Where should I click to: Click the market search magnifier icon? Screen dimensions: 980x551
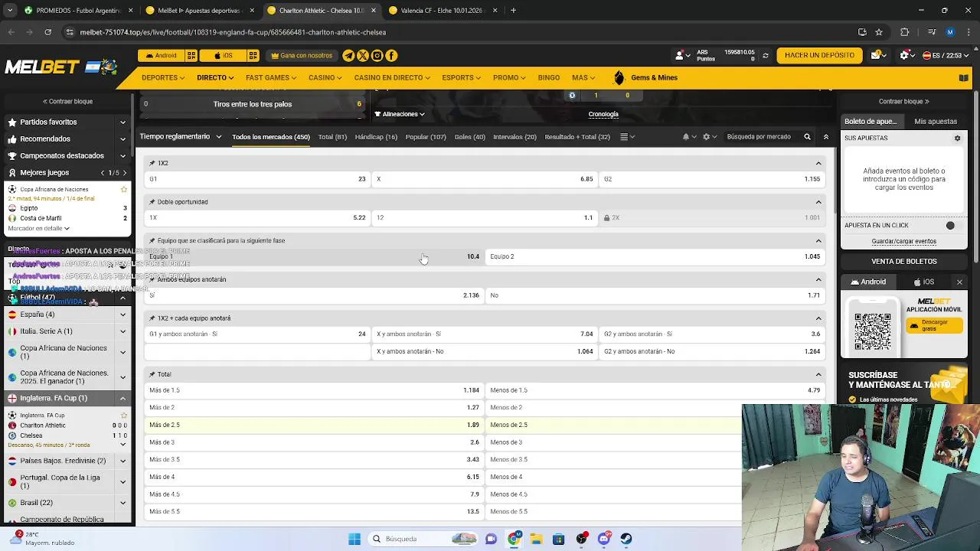(807, 136)
